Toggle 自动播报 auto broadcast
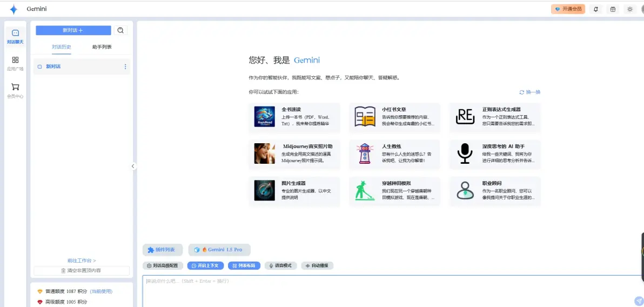This screenshot has height=307, width=644. 317,265
